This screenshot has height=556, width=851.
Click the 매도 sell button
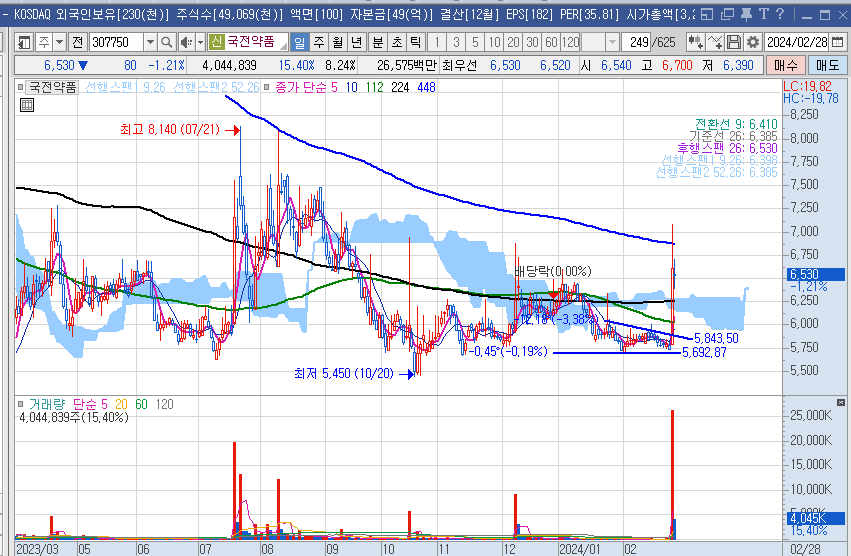point(827,66)
